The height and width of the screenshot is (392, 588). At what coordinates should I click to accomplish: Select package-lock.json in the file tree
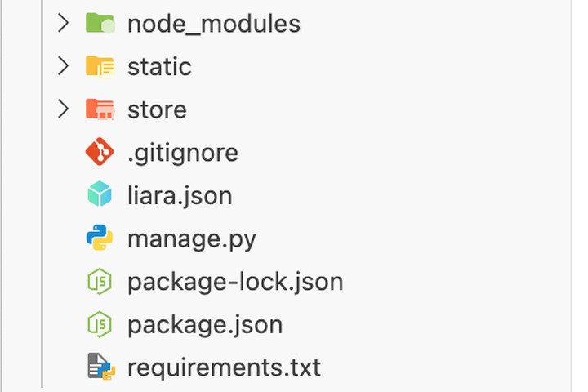[235, 282]
